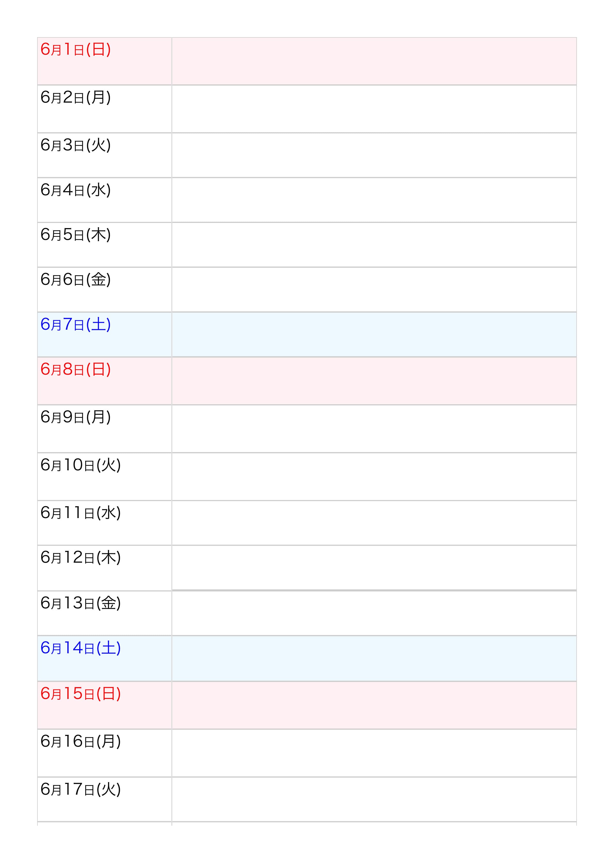Click the 6月13日(金) date label
Viewport: 614px width, 868px height.
tap(80, 603)
